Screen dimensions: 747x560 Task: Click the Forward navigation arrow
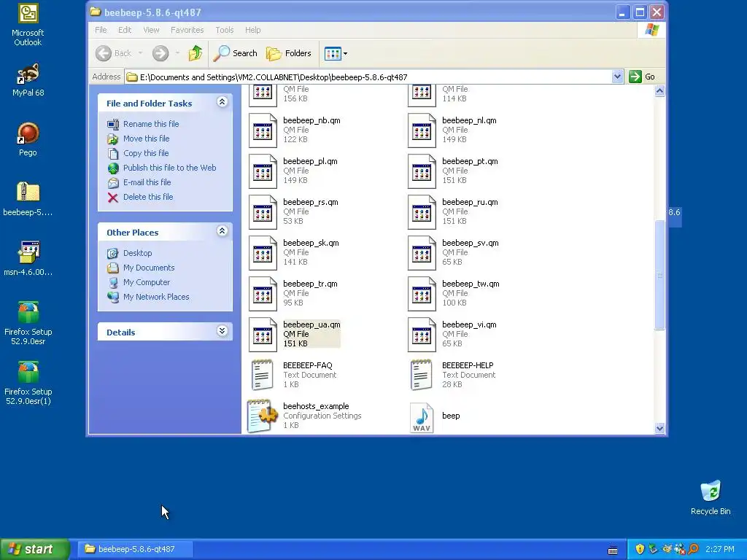pos(160,53)
